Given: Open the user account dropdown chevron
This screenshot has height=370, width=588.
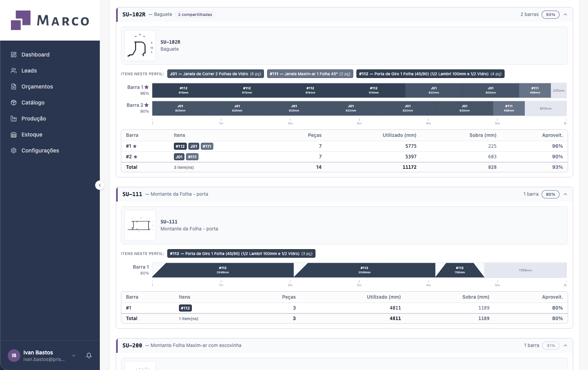Looking at the screenshot, I should [x=74, y=356].
